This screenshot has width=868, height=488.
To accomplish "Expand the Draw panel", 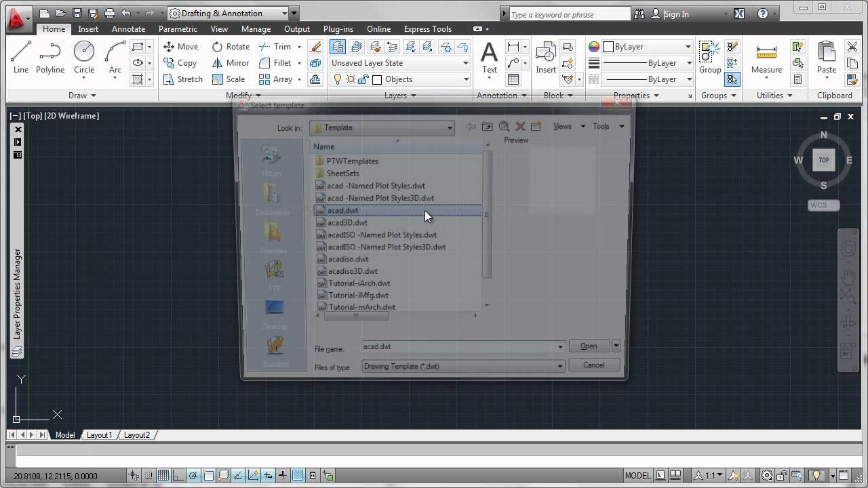I will tap(83, 96).
